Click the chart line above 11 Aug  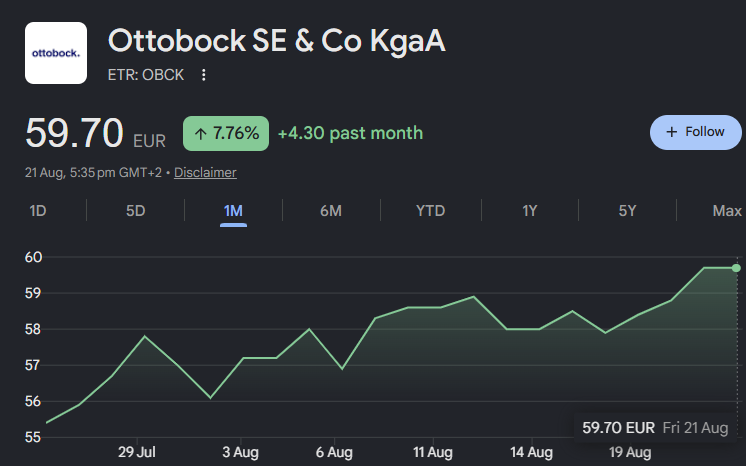pos(433,307)
